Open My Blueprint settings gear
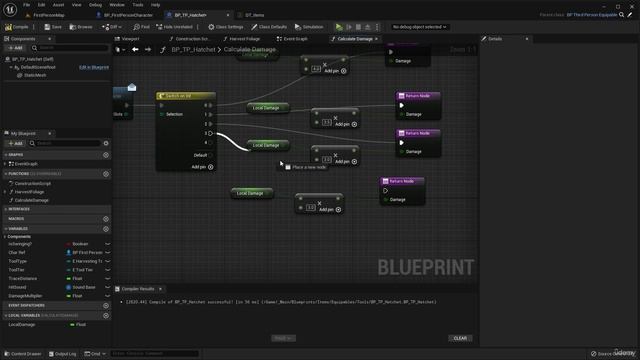This screenshot has width=640, height=360. pos(106,143)
